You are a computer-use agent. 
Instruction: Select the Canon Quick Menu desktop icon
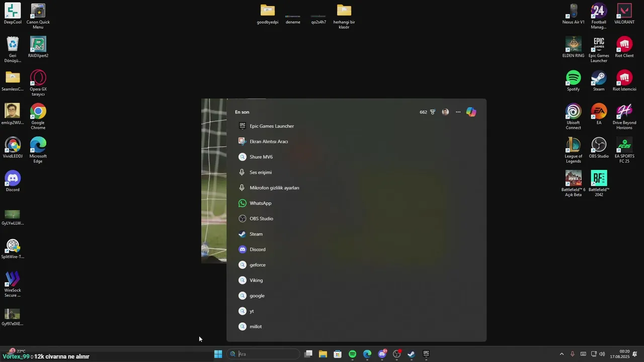tap(38, 16)
